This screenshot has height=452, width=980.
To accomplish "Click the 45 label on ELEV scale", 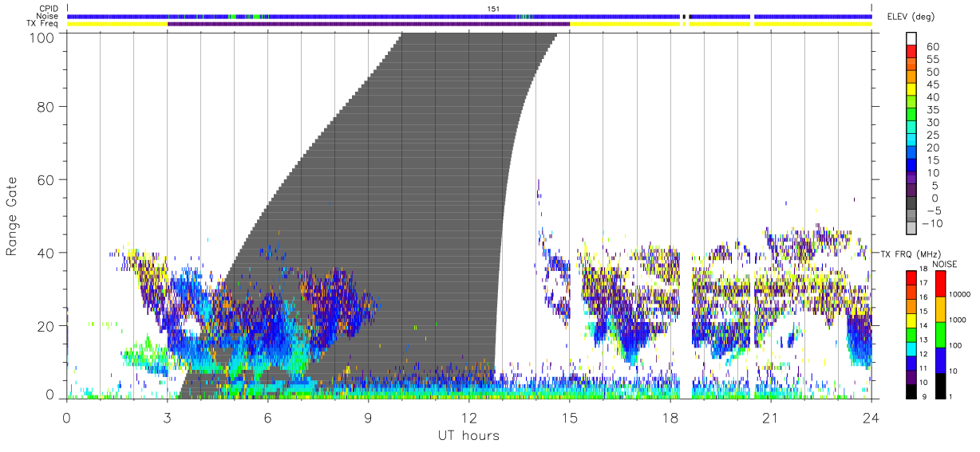I will point(931,85).
